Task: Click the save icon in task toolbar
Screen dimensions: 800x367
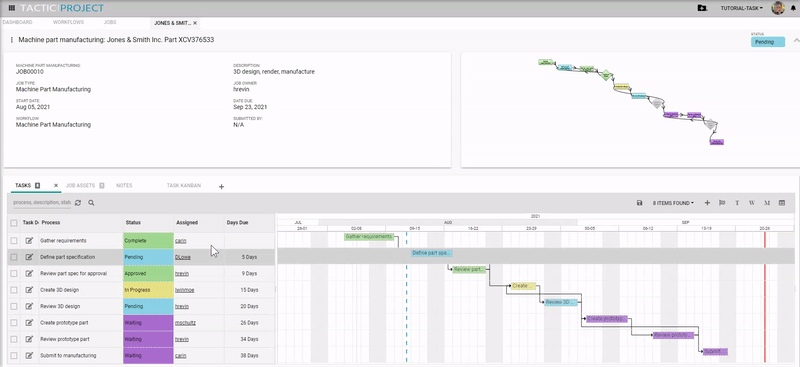Action: pyautogui.click(x=640, y=203)
